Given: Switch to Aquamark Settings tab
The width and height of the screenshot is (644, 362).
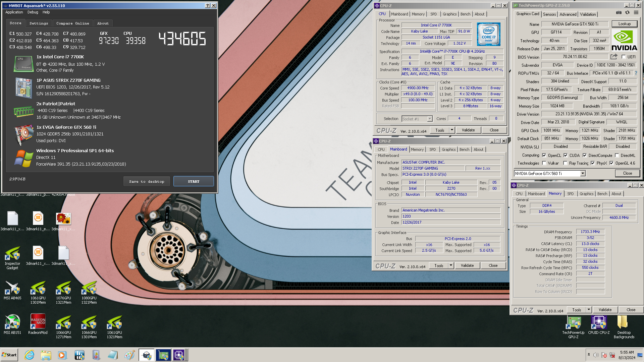Looking at the screenshot, I should tap(39, 23).
